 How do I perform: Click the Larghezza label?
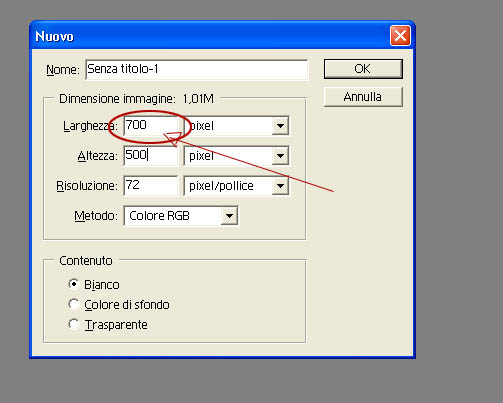pos(90,126)
